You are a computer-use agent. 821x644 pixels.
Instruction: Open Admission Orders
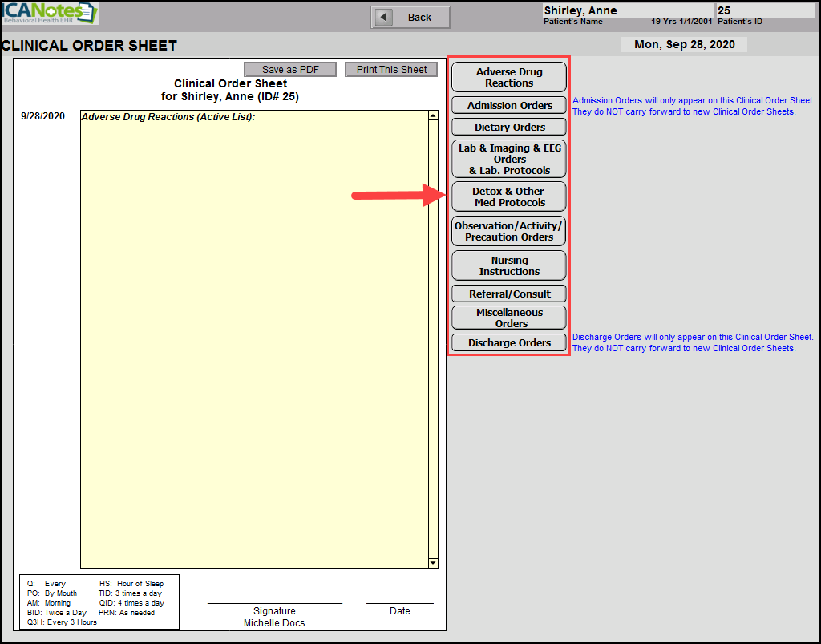pos(509,105)
